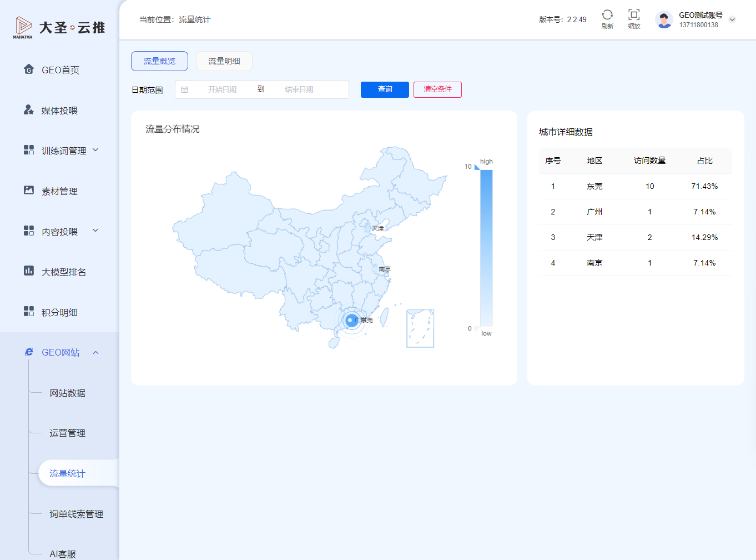Click the 流量分布情况 chart title
Image resolution: width=756 pixels, height=560 pixels.
click(173, 129)
